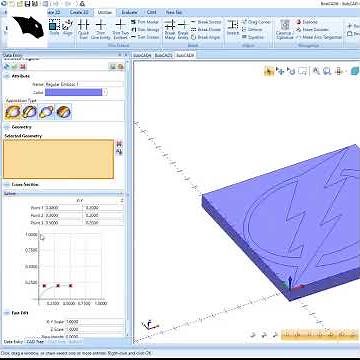Image resolution: width=360 pixels, height=360 pixels.
Task: Select the Trim One Entity tool
Action: pyautogui.click(x=101, y=29)
